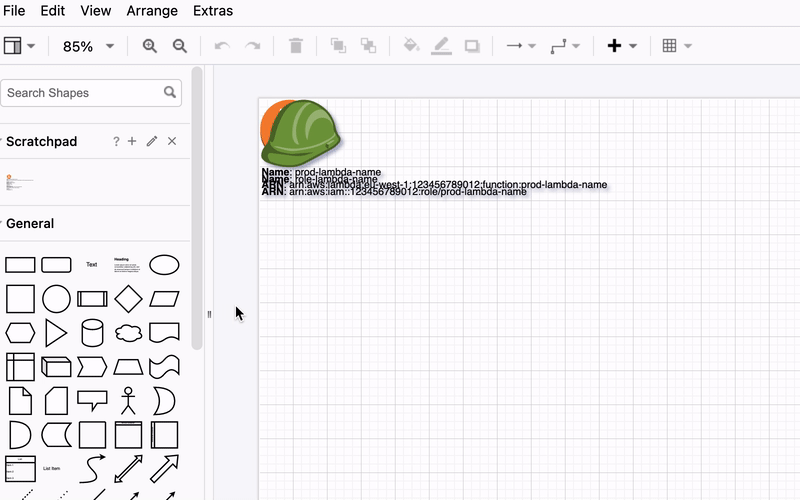800x500 pixels.
Task: Select the Tape wave shape
Action: pos(164,367)
